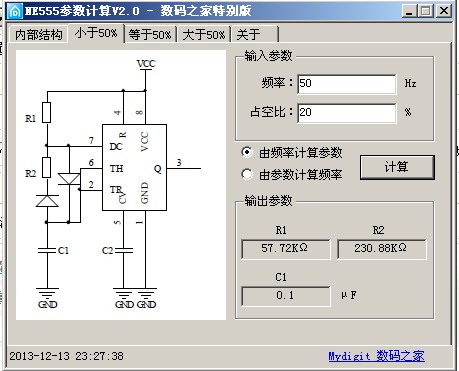Open the Mydigit 数码之家 link
This screenshot has width=459, height=371.
pyautogui.click(x=376, y=356)
